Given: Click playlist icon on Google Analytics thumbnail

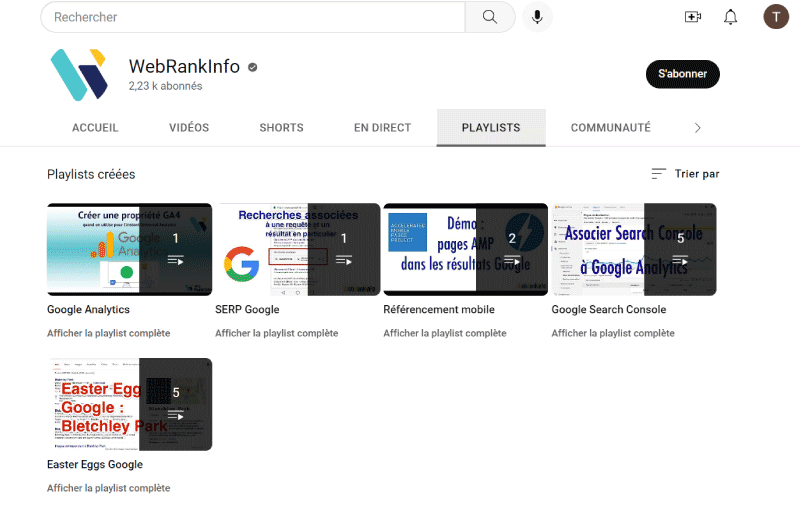Looking at the screenshot, I should (x=176, y=261).
